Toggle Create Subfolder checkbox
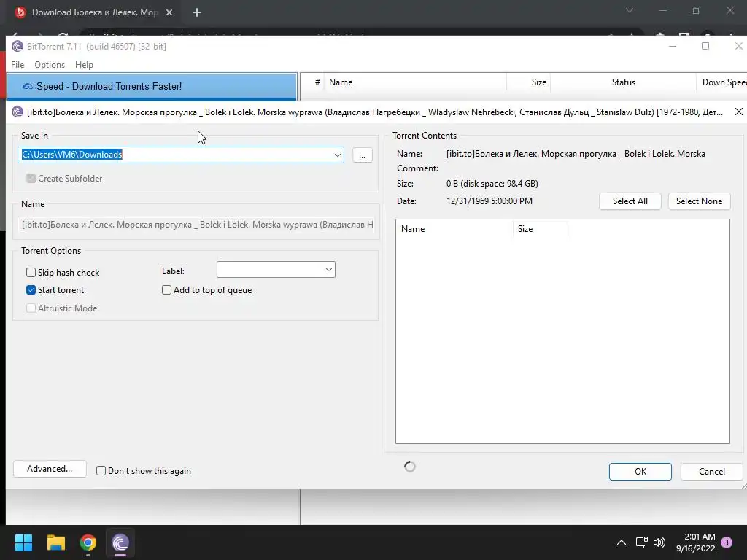Screen dimensions: 747x560 [x=31, y=179]
